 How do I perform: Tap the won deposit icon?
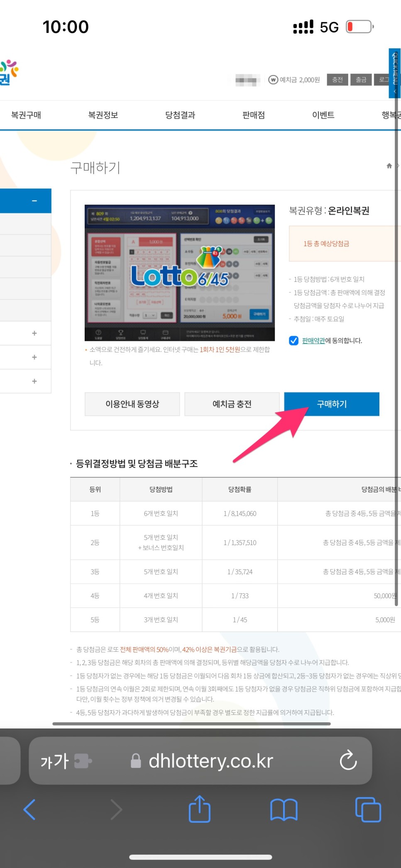(273, 80)
